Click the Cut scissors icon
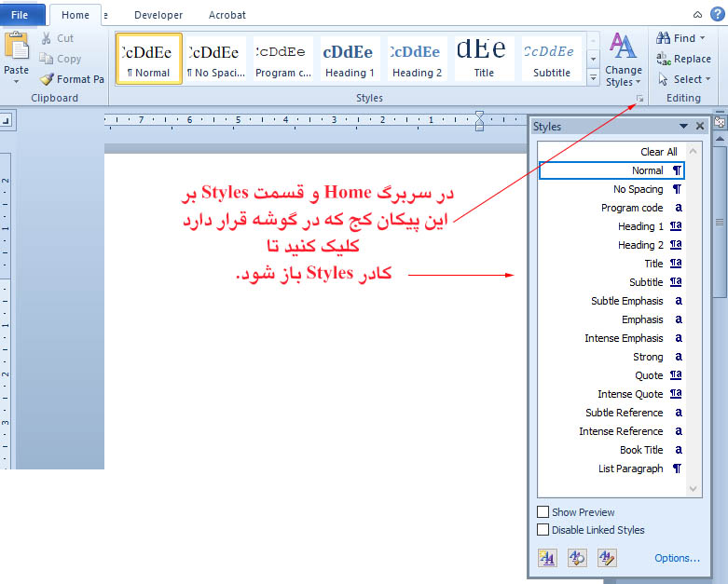This screenshot has width=728, height=584. point(46,38)
